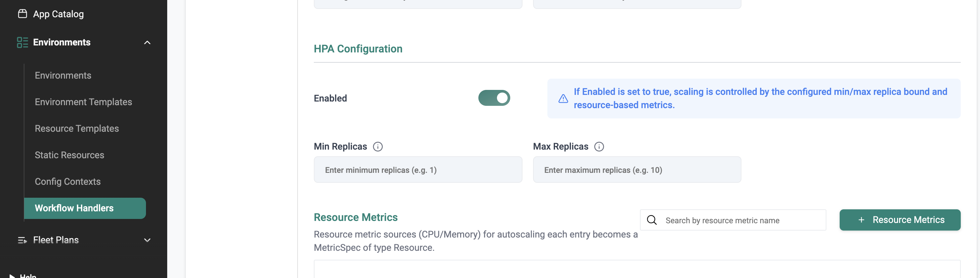980x278 pixels.
Task: Expand the Fleet Plans section chevron
Action: click(x=147, y=240)
